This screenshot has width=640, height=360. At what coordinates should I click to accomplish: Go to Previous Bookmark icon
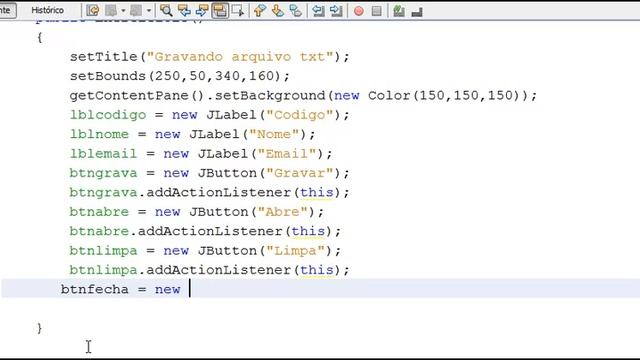click(x=260, y=11)
